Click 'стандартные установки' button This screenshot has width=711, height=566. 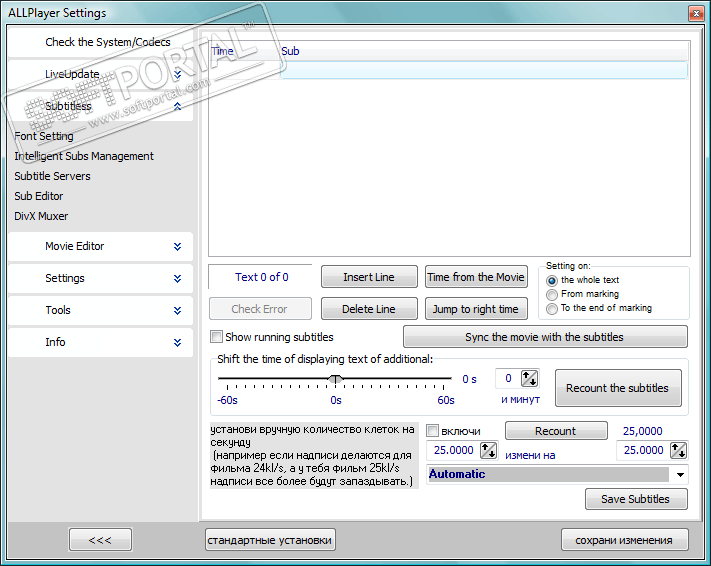270,540
